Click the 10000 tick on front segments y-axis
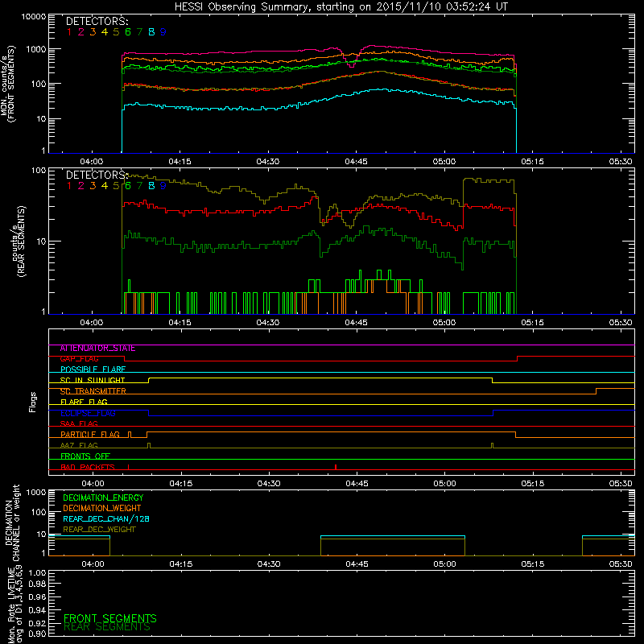644x644 pixels. tap(34, 17)
